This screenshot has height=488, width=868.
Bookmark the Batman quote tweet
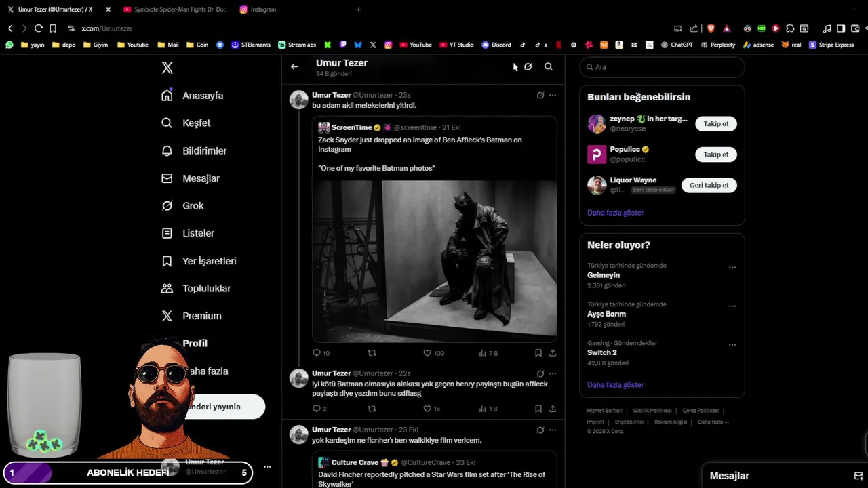tap(538, 353)
